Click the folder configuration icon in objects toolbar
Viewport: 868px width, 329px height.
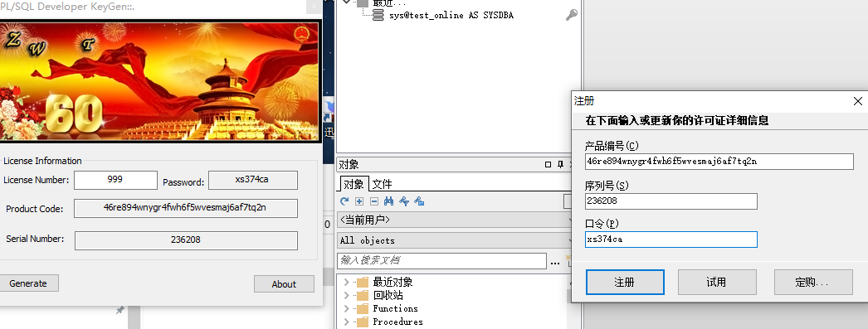coord(419,201)
